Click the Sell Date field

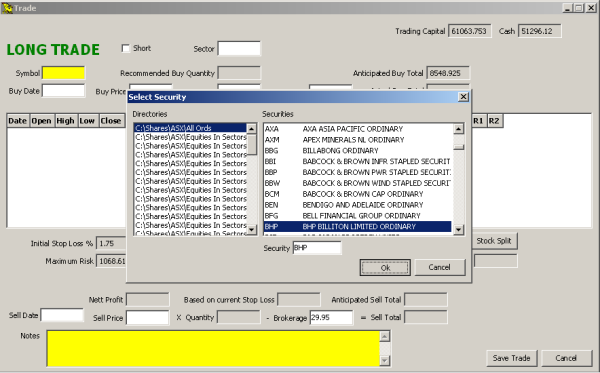tap(62, 315)
